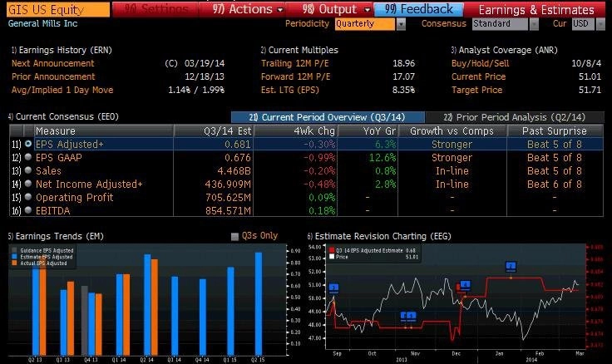Switch to Current Period Overview (Q3/14) tab
612x364 pixels.
click(328, 117)
